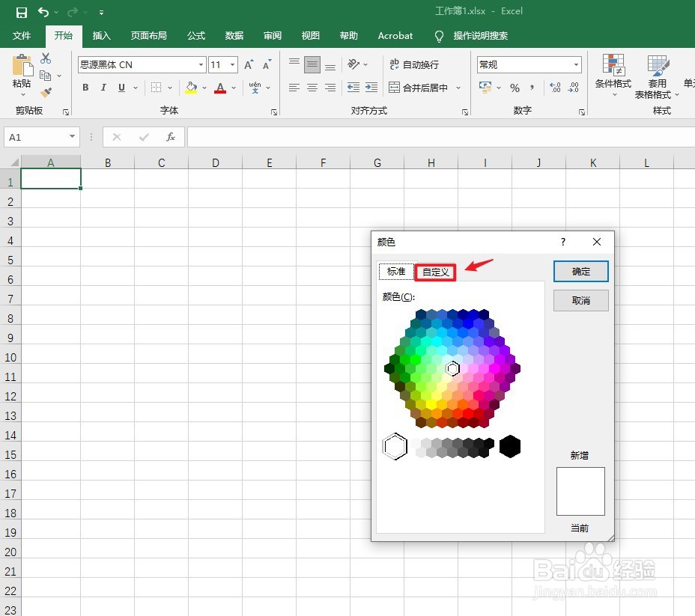
Task: Open the 文件 menu
Action: click(22, 36)
